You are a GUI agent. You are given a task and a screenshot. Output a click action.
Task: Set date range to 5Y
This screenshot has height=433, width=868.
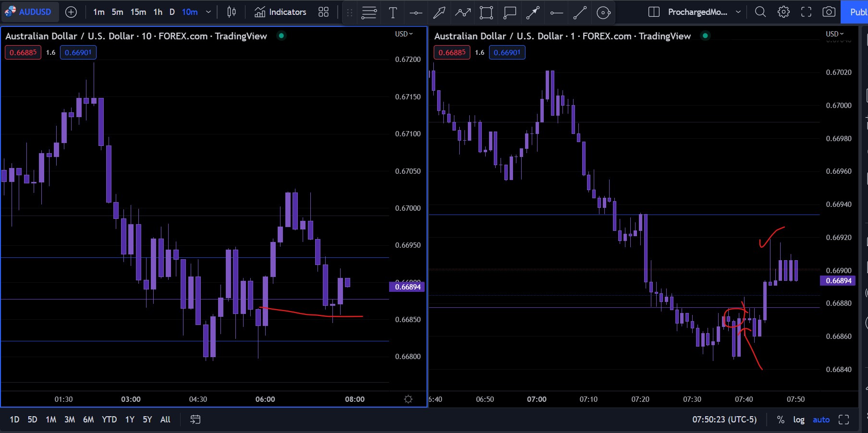point(147,420)
